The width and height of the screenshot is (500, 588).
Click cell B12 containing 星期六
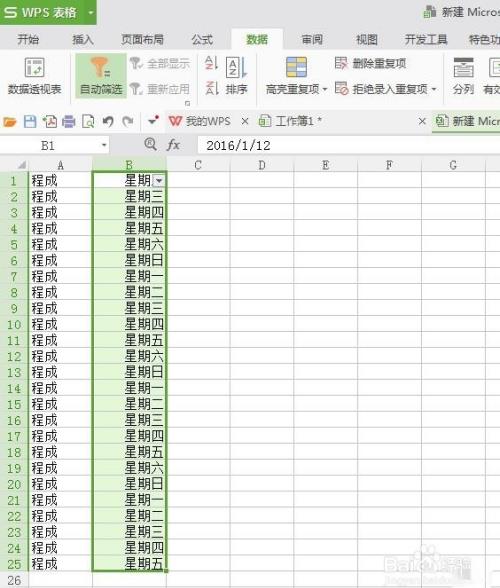pos(129,356)
